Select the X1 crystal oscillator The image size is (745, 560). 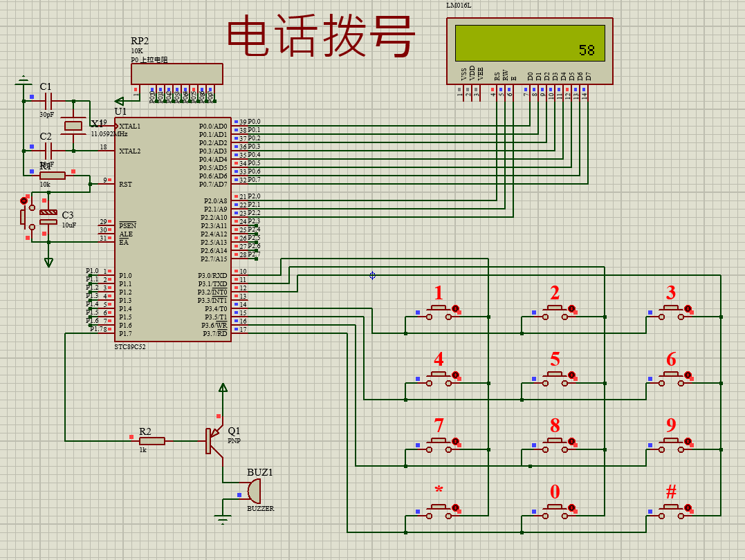click(73, 126)
